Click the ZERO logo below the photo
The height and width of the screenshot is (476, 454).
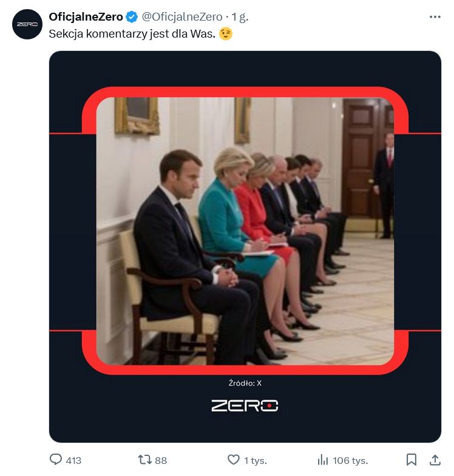[x=245, y=405]
